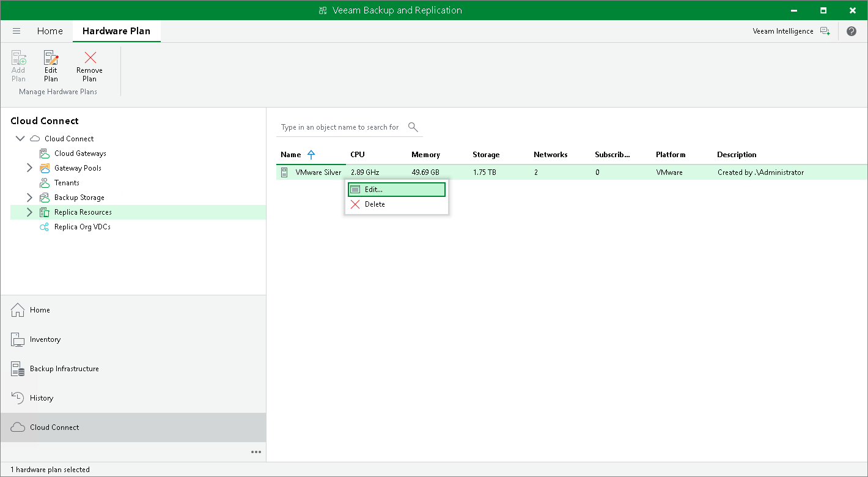
Task: Click the VMware platform cell
Action: 669,172
